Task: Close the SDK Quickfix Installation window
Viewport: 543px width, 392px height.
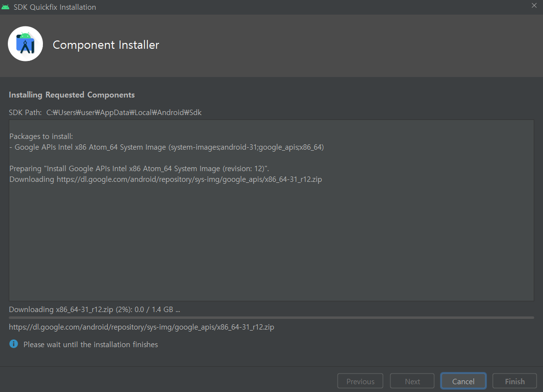Action: 534,5
